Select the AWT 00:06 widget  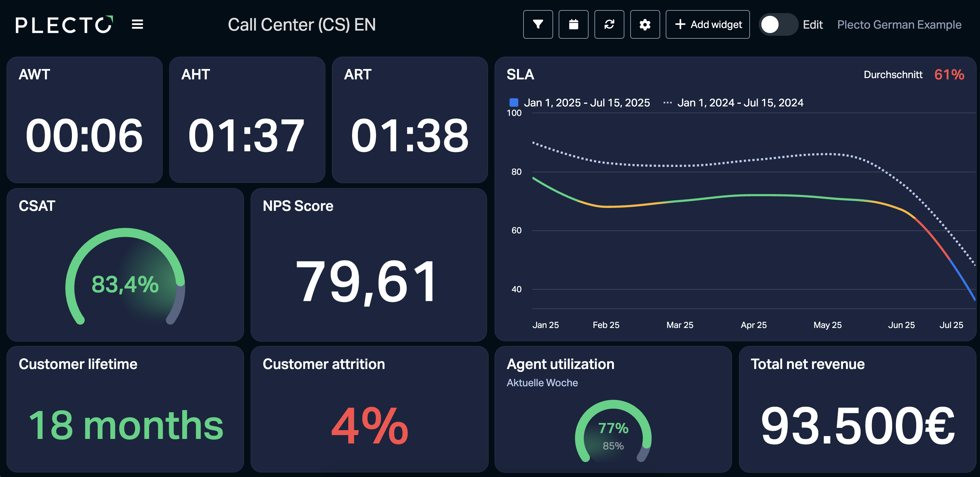(x=85, y=120)
